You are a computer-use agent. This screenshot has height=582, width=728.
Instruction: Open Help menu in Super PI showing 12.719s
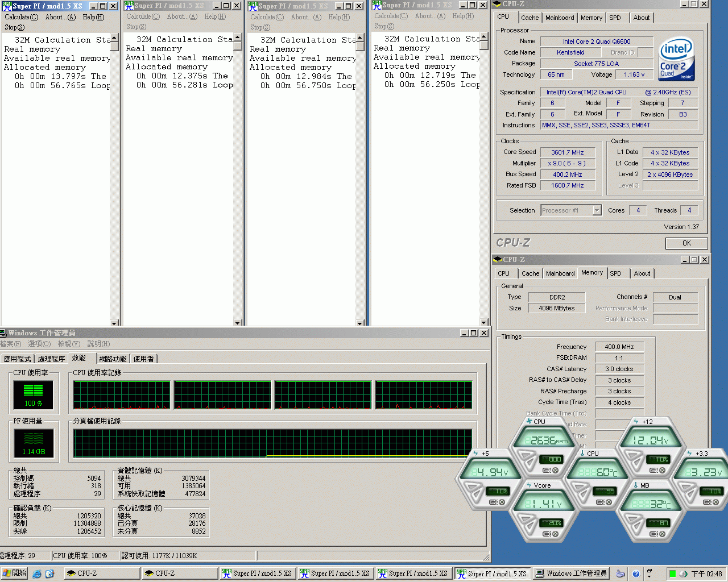[x=462, y=16]
